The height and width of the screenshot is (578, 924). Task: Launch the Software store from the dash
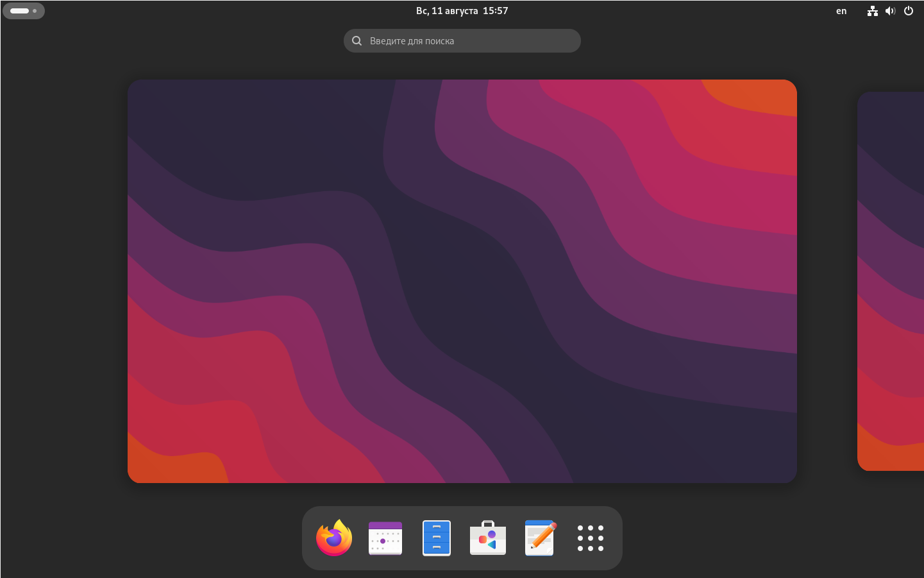point(488,538)
